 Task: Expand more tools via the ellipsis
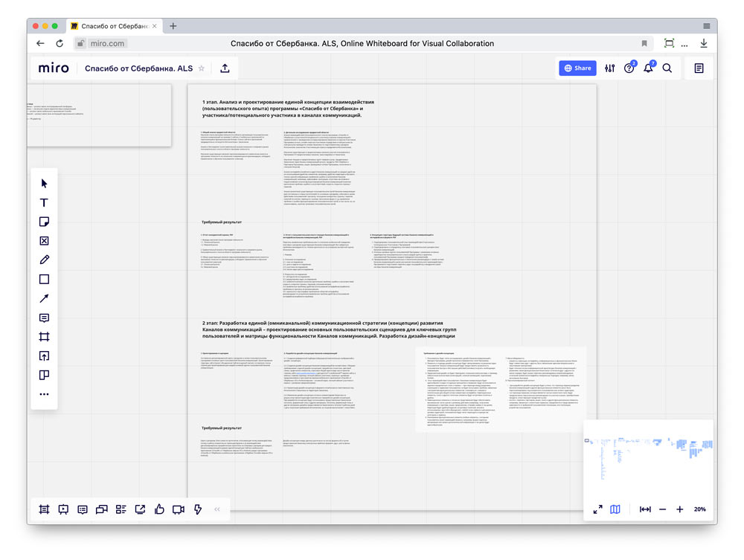44,394
